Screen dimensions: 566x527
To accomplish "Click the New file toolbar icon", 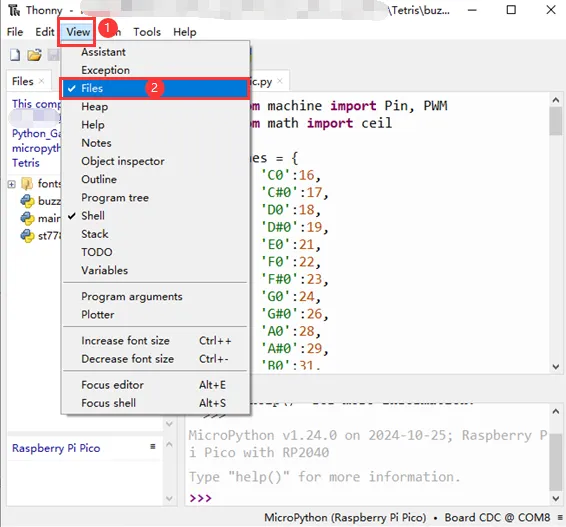I will click(x=15, y=55).
